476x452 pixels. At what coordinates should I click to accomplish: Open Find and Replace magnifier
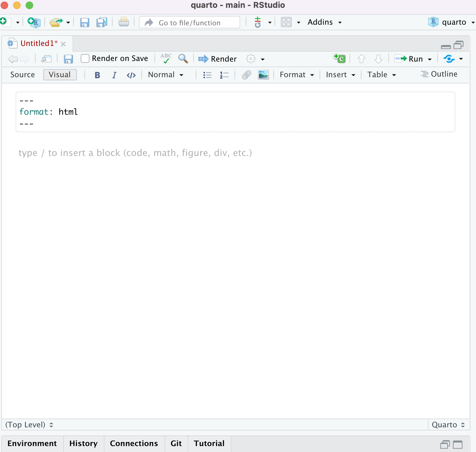click(x=183, y=59)
